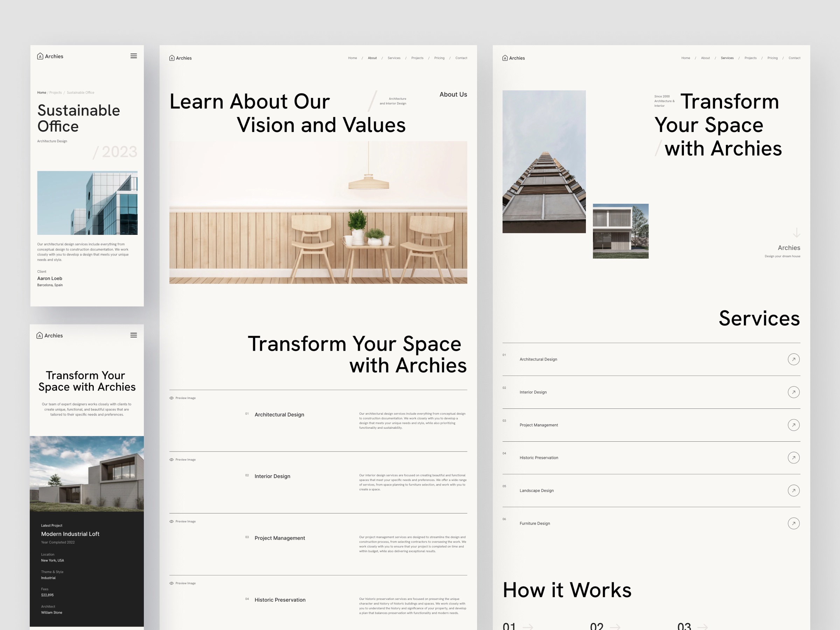This screenshot has width=840, height=630.
Task: Click the arrow icon next to Furniture Design service
Action: (x=793, y=523)
